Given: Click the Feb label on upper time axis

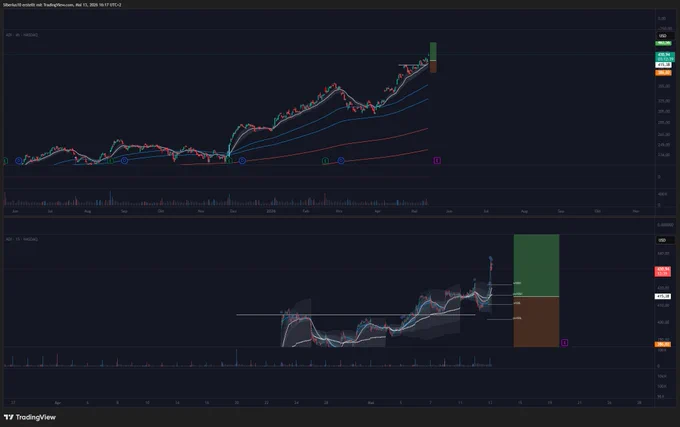Looking at the screenshot, I should [x=306, y=211].
